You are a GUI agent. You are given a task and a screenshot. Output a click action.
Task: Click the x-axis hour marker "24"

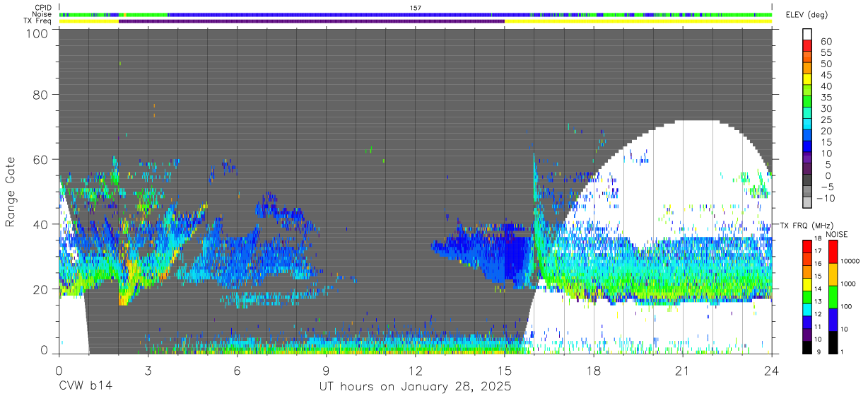point(771,371)
